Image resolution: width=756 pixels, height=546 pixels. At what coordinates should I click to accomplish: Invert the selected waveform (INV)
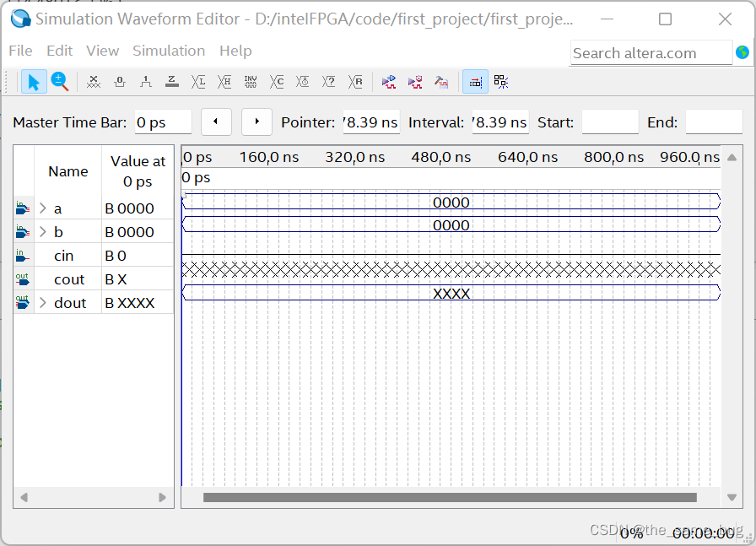pyautogui.click(x=251, y=82)
